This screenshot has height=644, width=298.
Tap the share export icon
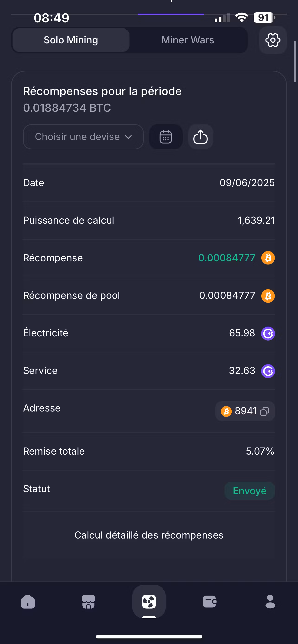coord(201,137)
